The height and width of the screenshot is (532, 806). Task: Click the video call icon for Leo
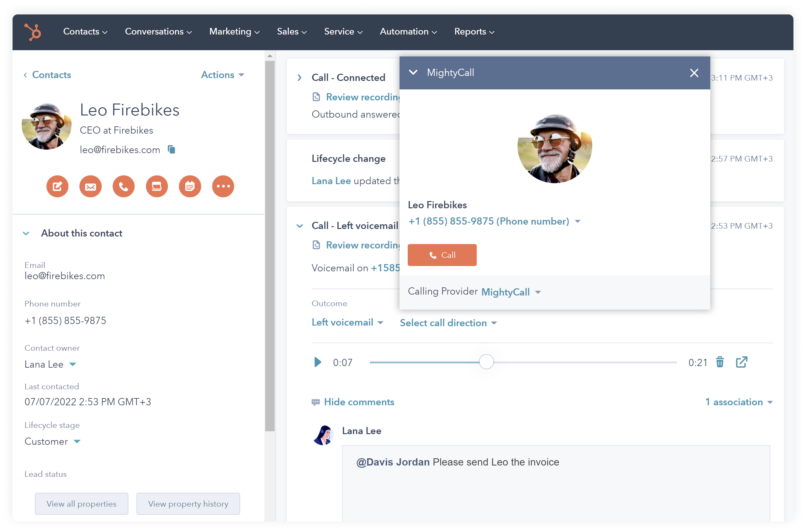click(x=157, y=186)
